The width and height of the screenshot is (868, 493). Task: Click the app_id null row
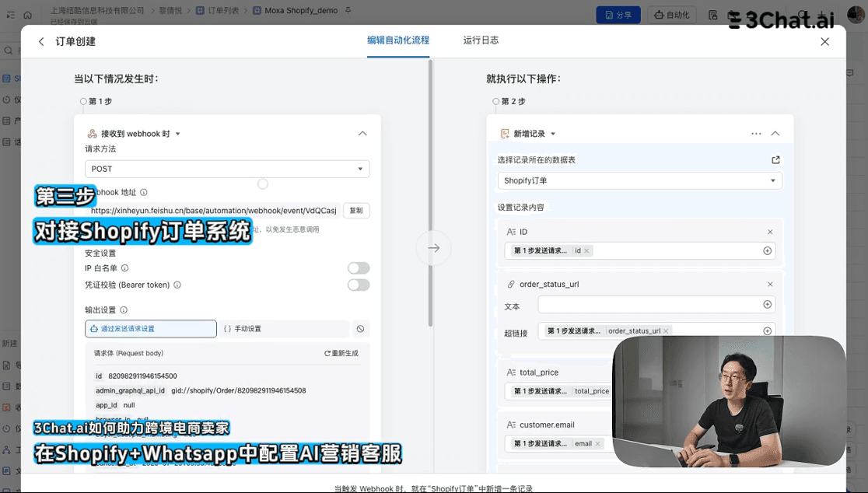coord(115,405)
